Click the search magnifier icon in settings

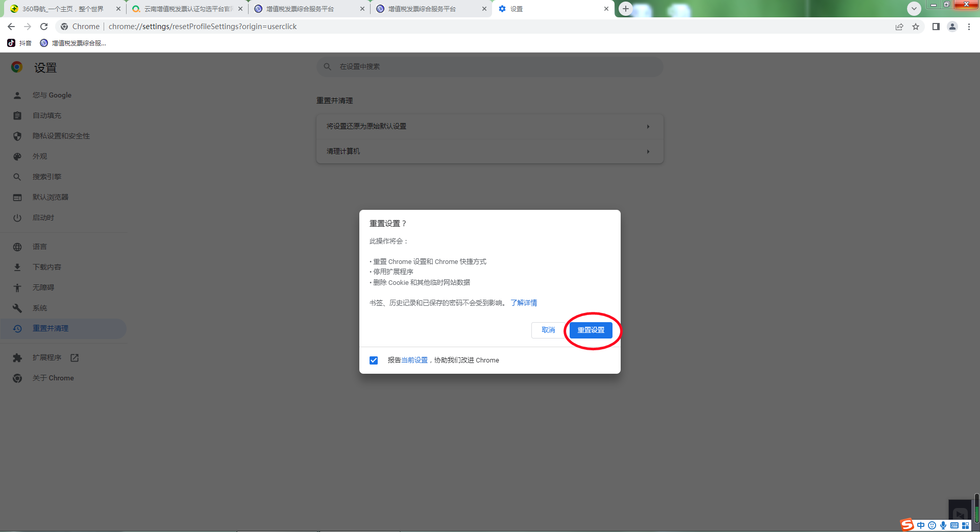[328, 66]
